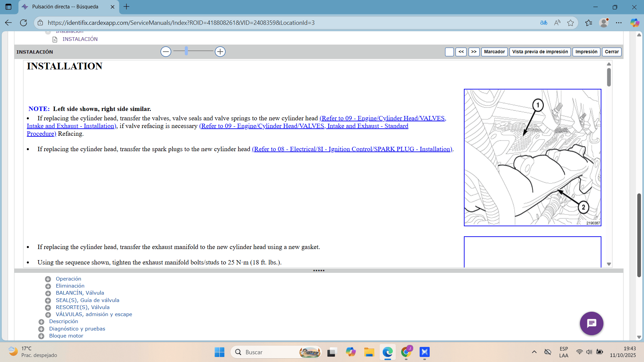Viewport: 644px width, 362px height.
Task: Select the INSTALACIÓN document in the tree
Action: [80, 39]
